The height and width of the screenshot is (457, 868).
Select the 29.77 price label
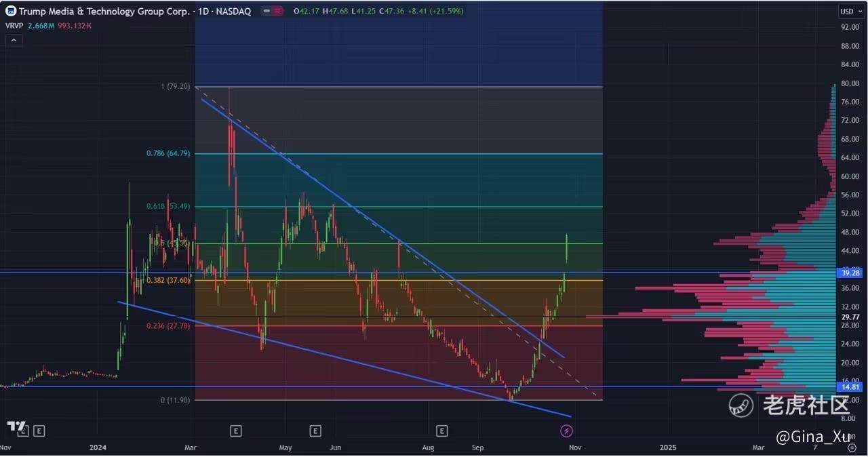point(850,317)
